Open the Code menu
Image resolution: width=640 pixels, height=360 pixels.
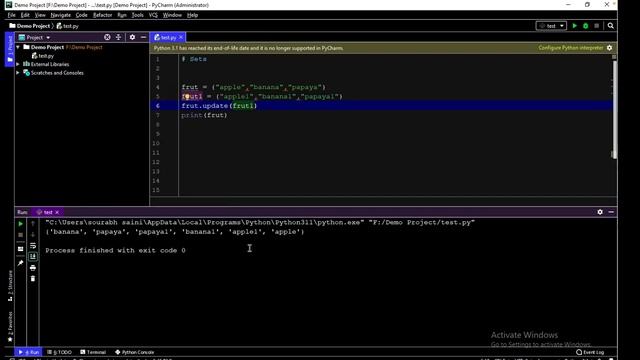(x=82, y=15)
